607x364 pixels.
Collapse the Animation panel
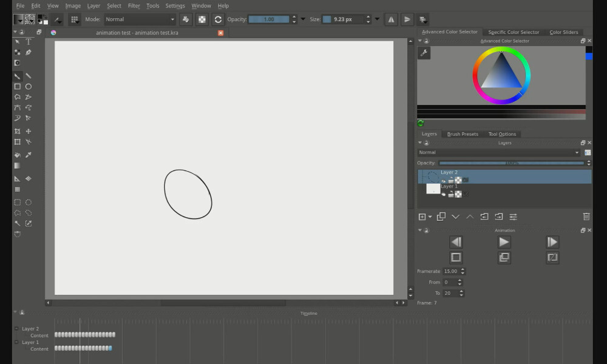click(x=419, y=230)
